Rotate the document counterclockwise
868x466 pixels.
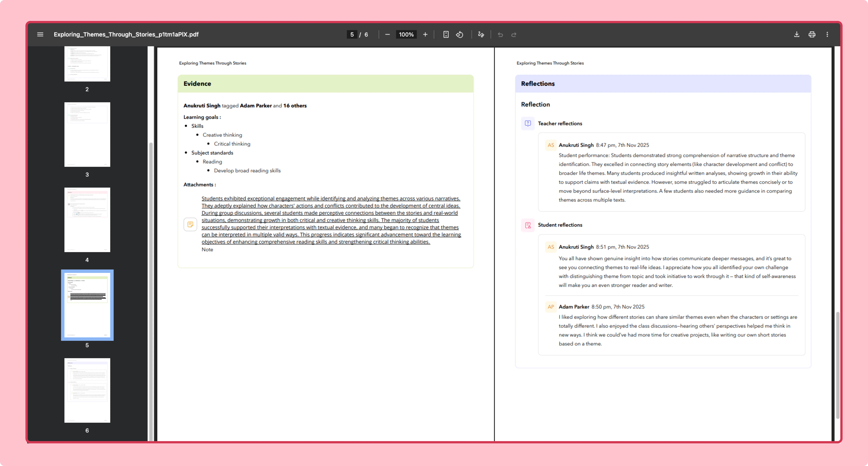click(460, 34)
